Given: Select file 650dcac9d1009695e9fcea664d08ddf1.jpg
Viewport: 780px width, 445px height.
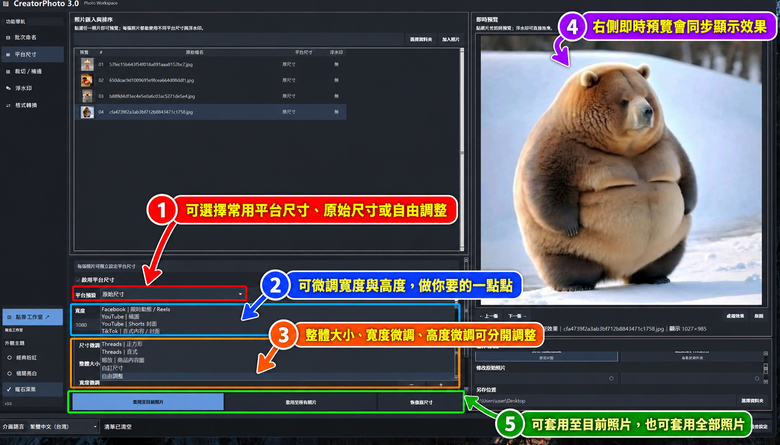Looking at the screenshot, I should (x=151, y=80).
